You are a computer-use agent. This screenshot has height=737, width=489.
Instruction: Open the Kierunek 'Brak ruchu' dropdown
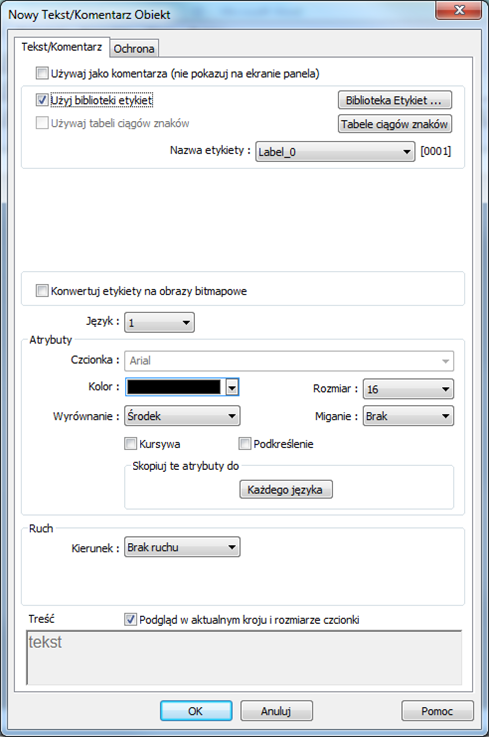pyautogui.click(x=182, y=547)
